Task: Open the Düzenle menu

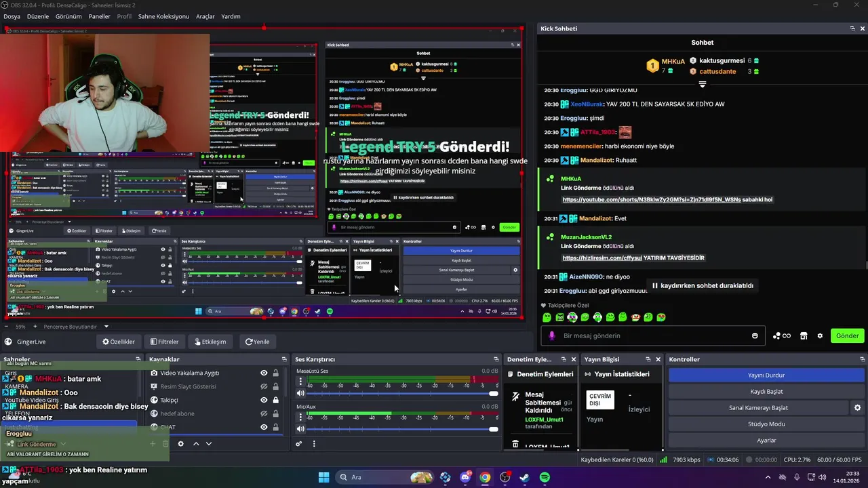Action: (x=38, y=16)
